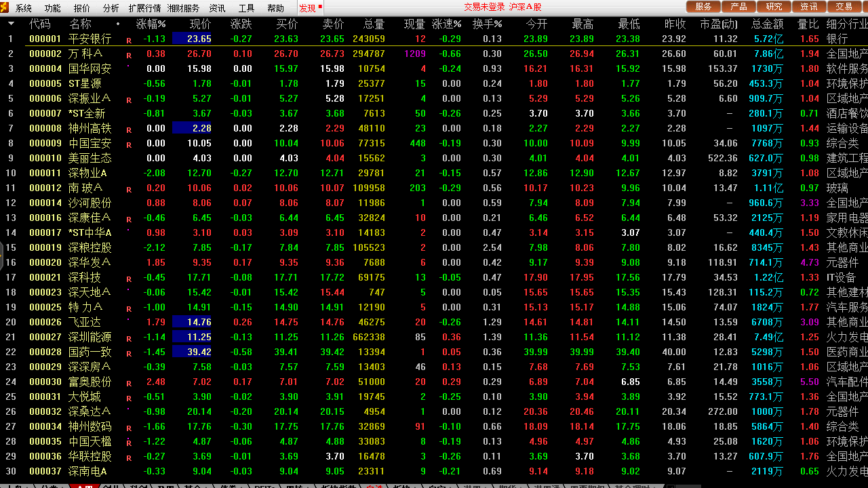Click the dot column header next to 名称
This screenshot has width=868, height=488.
(x=118, y=24)
